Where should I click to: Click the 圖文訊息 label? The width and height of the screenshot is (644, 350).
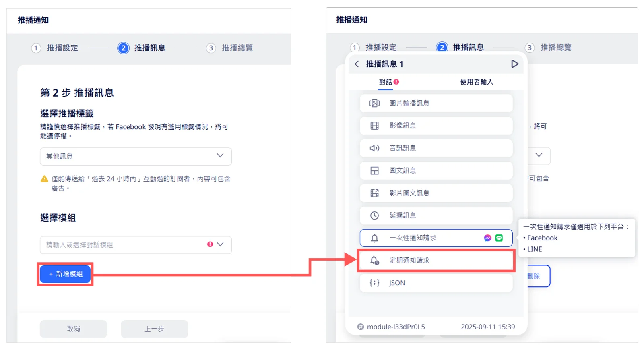coord(402,171)
